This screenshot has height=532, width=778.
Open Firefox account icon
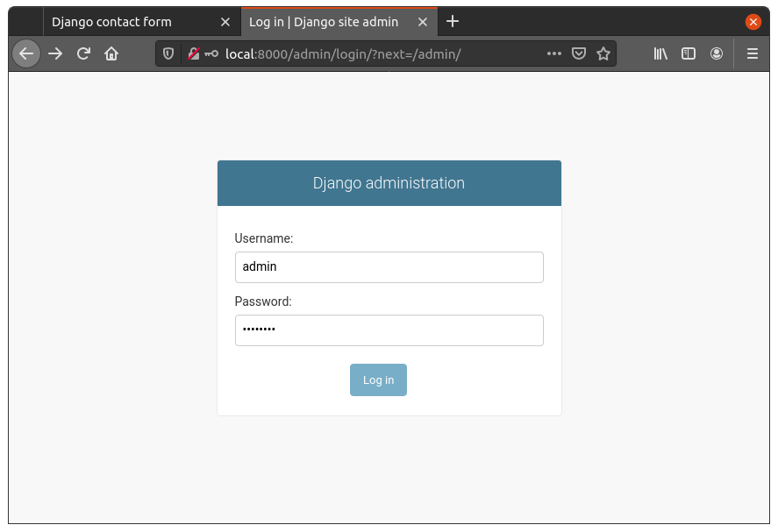[717, 53]
